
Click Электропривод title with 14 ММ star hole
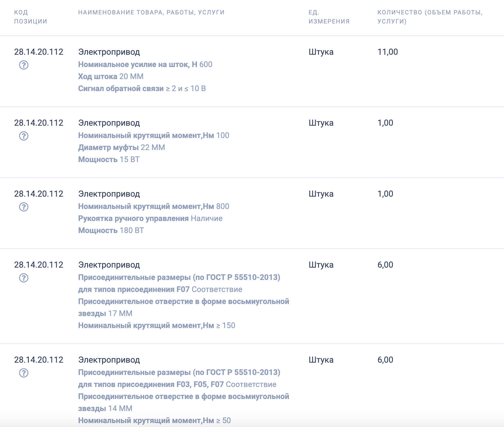(109, 360)
